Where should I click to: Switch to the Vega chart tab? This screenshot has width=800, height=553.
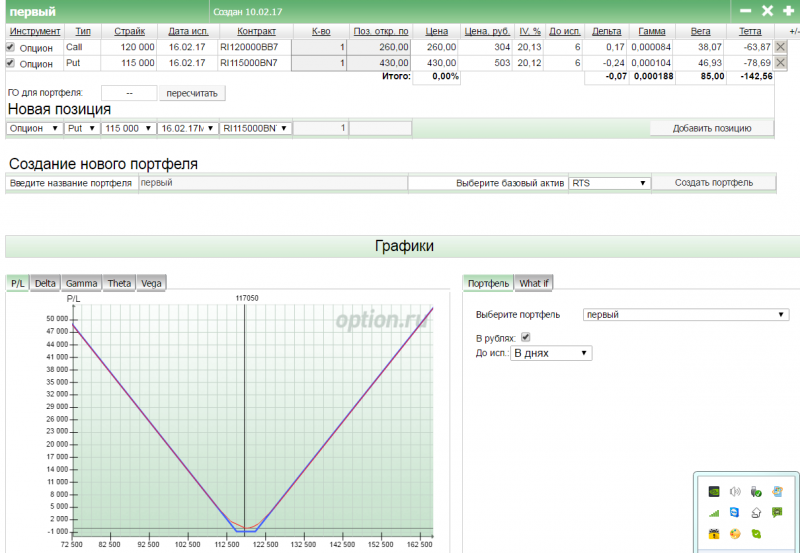(x=151, y=283)
